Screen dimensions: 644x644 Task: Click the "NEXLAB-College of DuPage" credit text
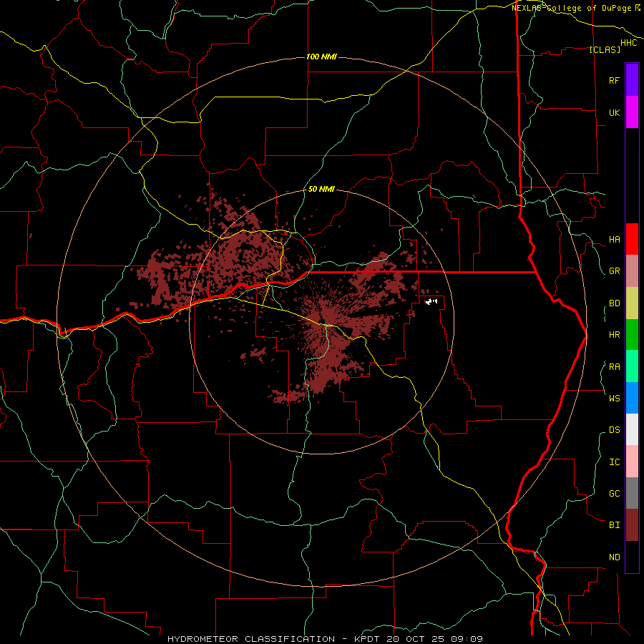click(x=572, y=8)
